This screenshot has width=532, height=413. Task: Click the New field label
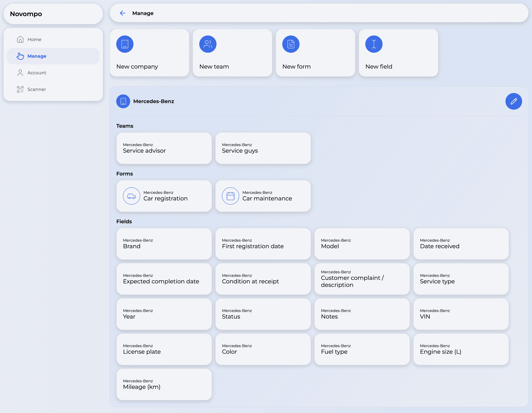pyautogui.click(x=379, y=66)
